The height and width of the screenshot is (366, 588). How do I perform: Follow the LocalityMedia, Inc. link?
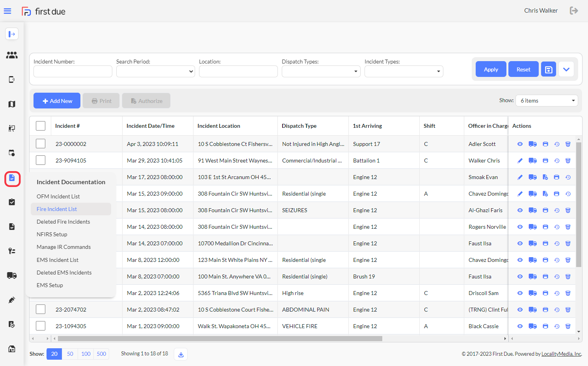click(x=562, y=354)
